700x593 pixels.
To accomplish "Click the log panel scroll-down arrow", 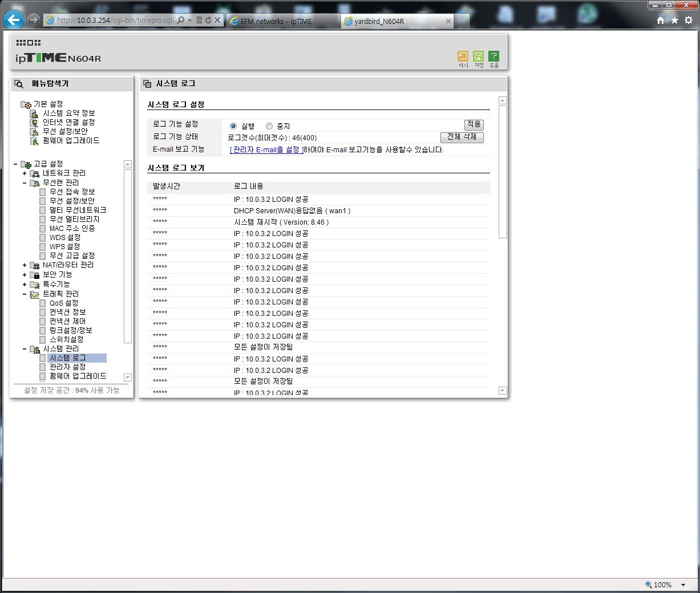I will click(x=503, y=391).
